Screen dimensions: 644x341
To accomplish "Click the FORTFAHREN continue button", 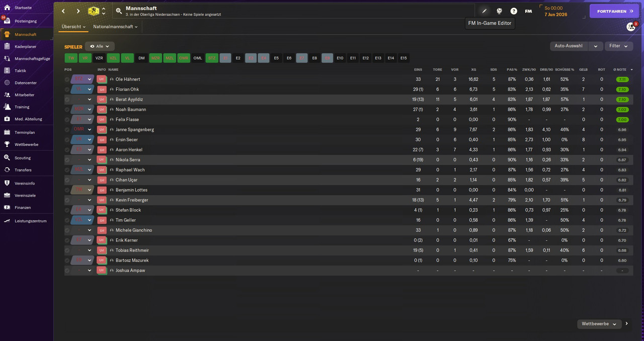I will pyautogui.click(x=614, y=11).
